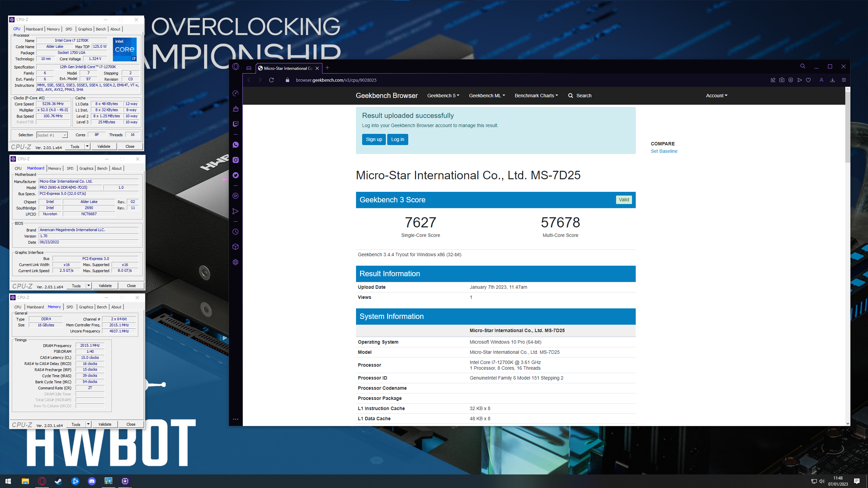
Task: Save page to Pinboards icon
Action: (x=773, y=80)
